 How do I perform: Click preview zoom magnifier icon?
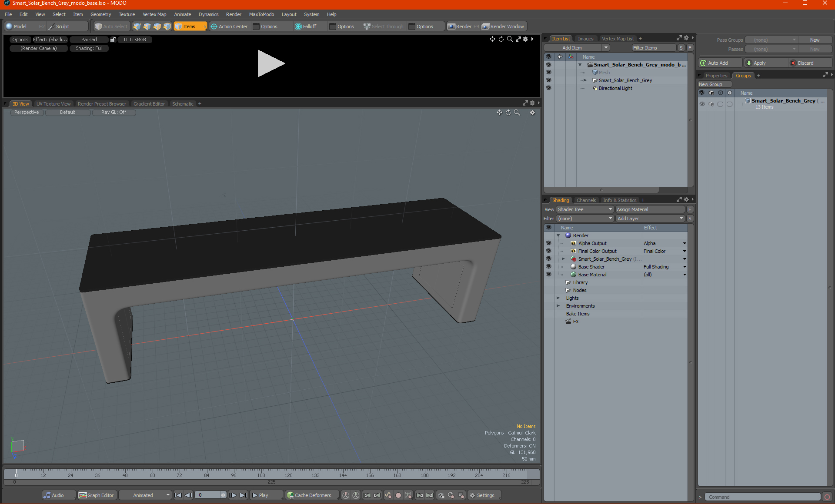[510, 39]
